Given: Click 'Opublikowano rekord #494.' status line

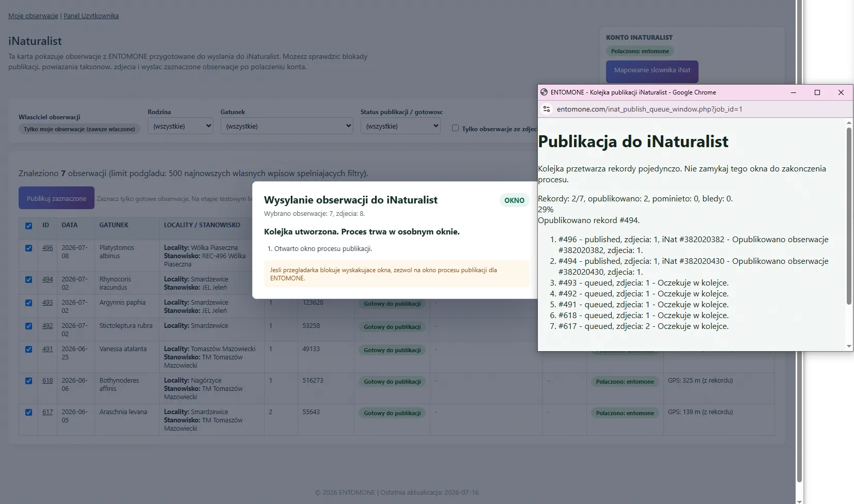Looking at the screenshot, I should (588, 220).
